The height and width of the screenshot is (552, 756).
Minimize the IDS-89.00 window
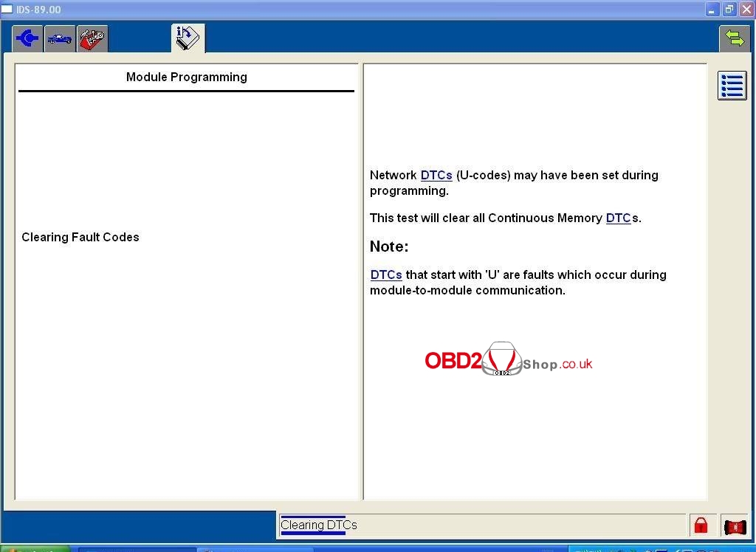[x=712, y=10]
